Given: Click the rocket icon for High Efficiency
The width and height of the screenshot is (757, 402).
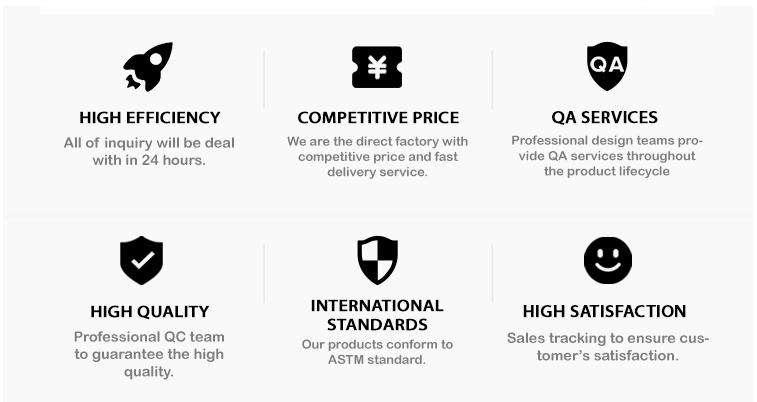Looking at the screenshot, I should [148, 67].
